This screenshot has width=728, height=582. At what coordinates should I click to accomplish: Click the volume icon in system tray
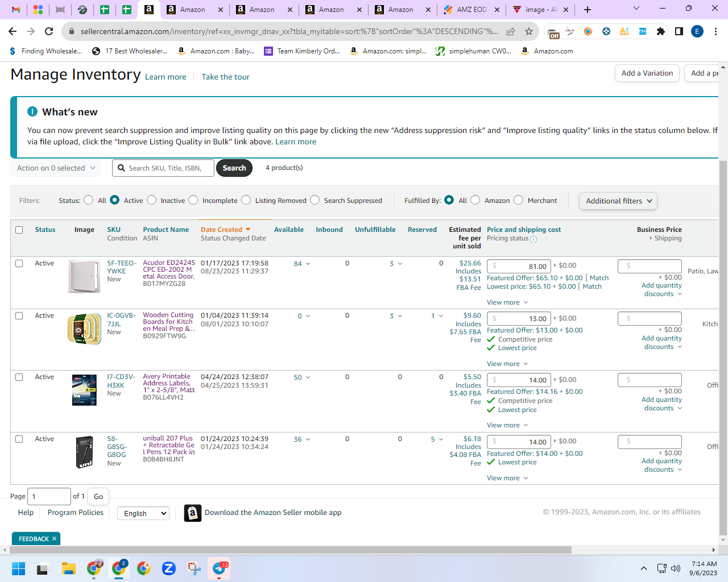[x=676, y=568]
